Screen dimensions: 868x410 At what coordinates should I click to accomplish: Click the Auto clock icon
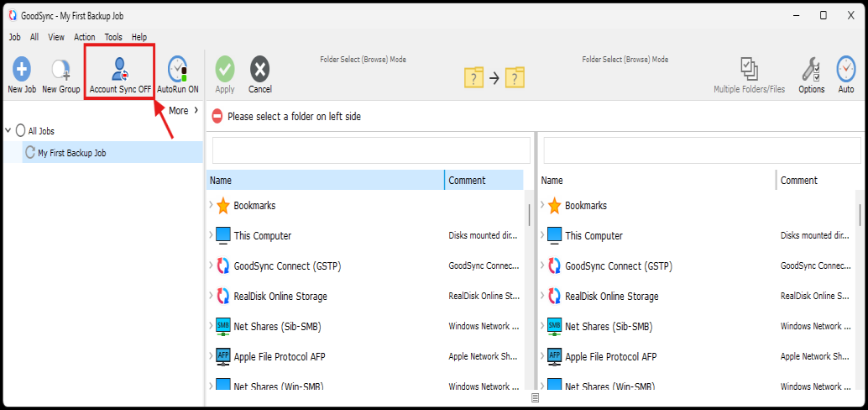[x=845, y=71]
